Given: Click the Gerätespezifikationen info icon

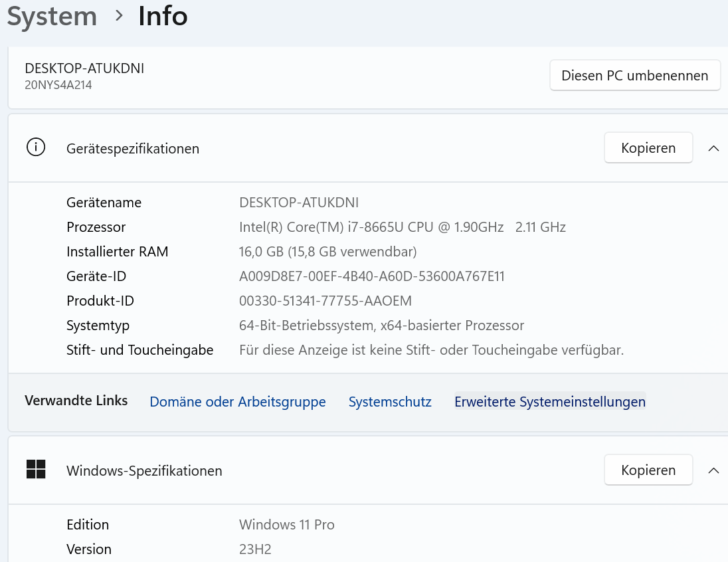Looking at the screenshot, I should click(36, 147).
